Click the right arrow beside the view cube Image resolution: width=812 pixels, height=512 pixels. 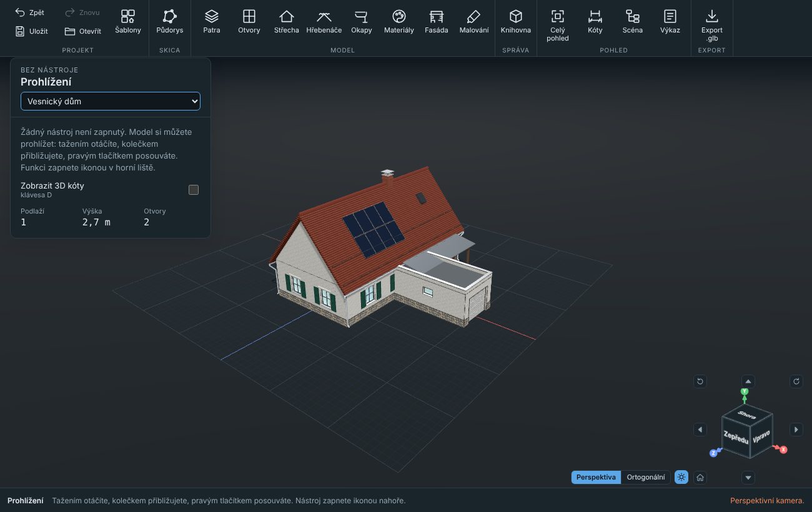click(796, 430)
